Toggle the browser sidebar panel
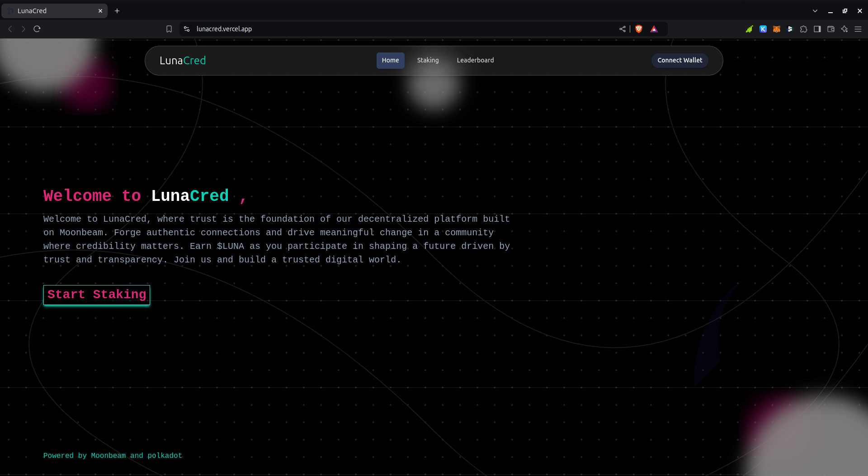The image size is (868, 476). click(x=817, y=29)
